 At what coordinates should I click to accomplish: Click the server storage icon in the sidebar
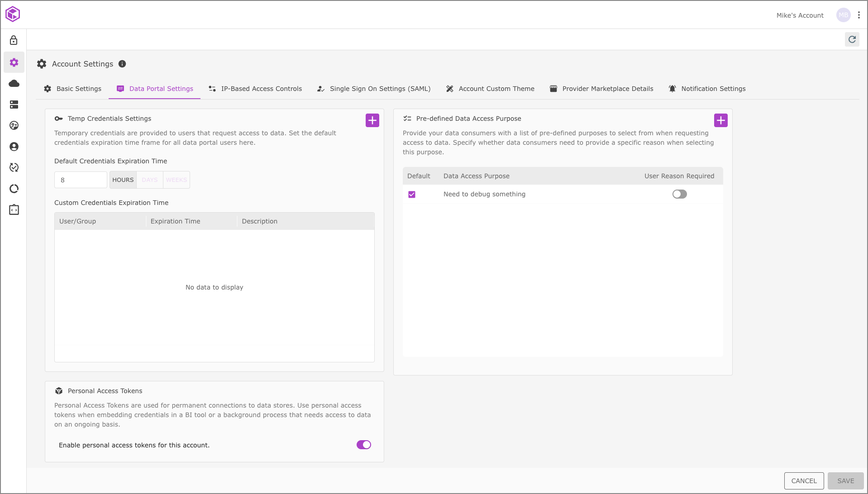14,104
